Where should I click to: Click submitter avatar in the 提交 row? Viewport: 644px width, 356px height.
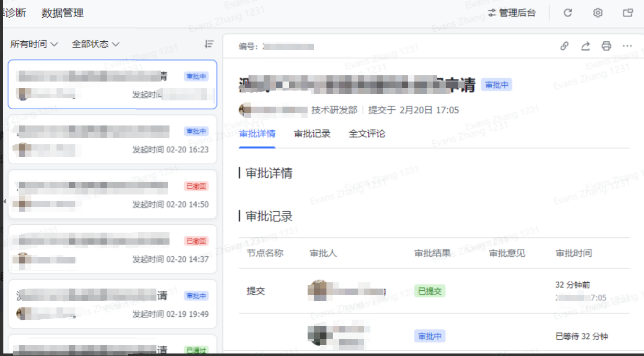coord(318,291)
